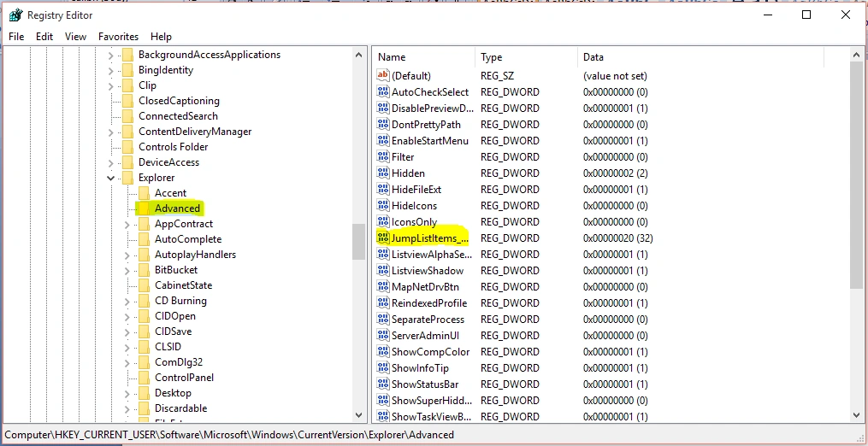Viewport: 868px width, 446px height.
Task: Open the Edit menu
Action: (x=44, y=37)
